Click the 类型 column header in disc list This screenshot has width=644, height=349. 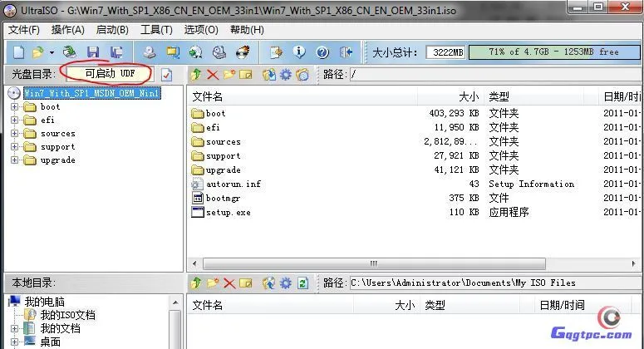(x=534, y=97)
